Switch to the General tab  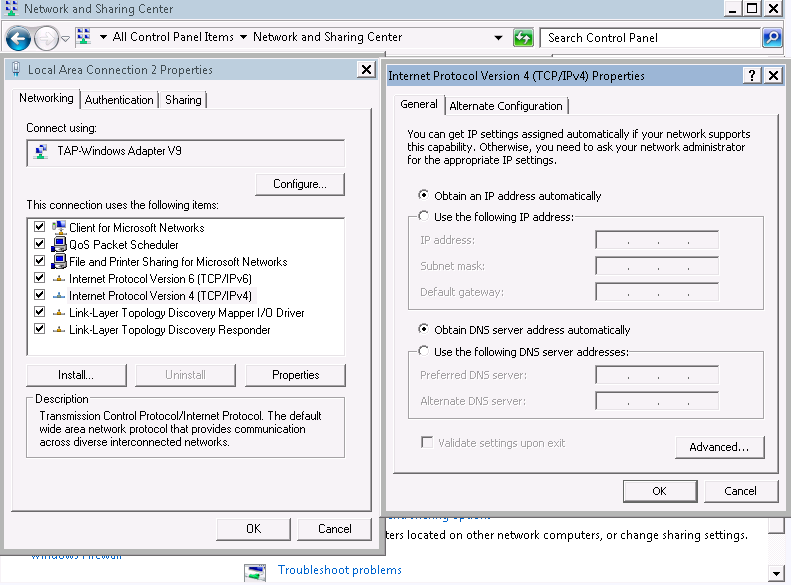pos(419,104)
